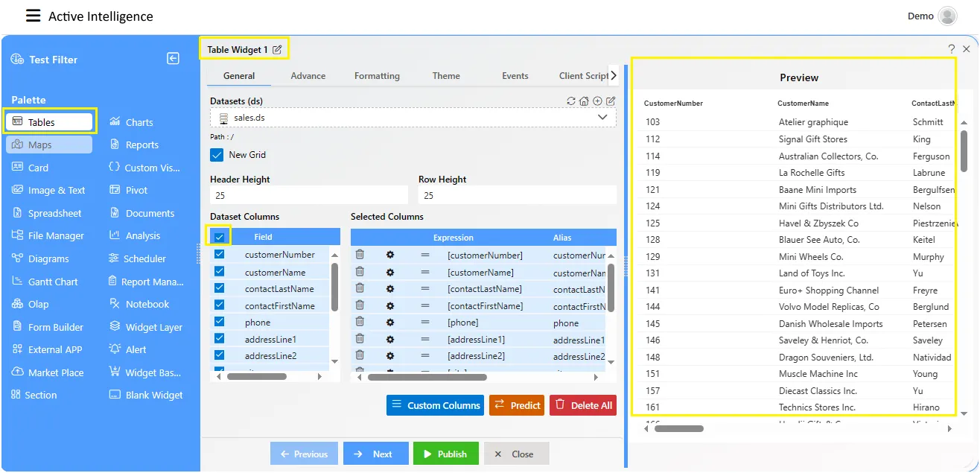
Task: Open the Theme tab
Action: tap(446, 76)
